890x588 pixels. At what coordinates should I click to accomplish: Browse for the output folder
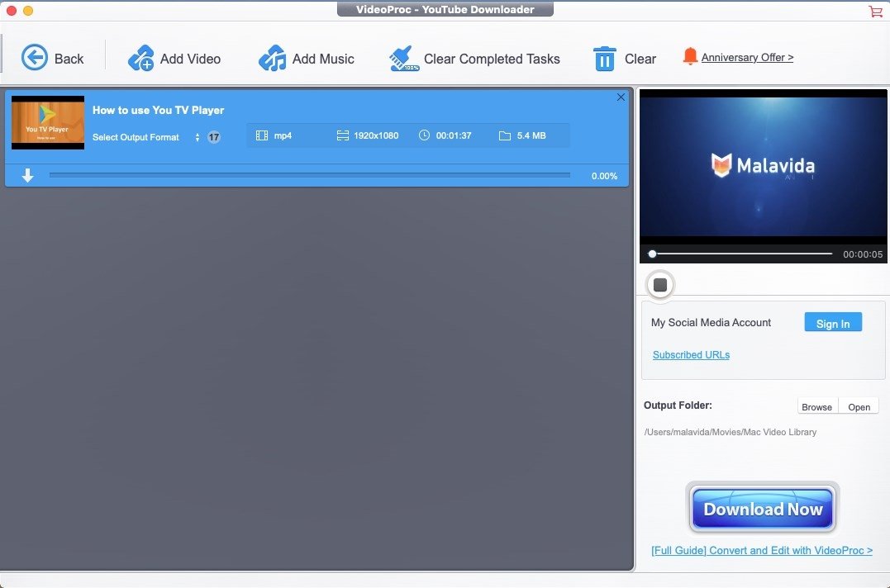(816, 407)
